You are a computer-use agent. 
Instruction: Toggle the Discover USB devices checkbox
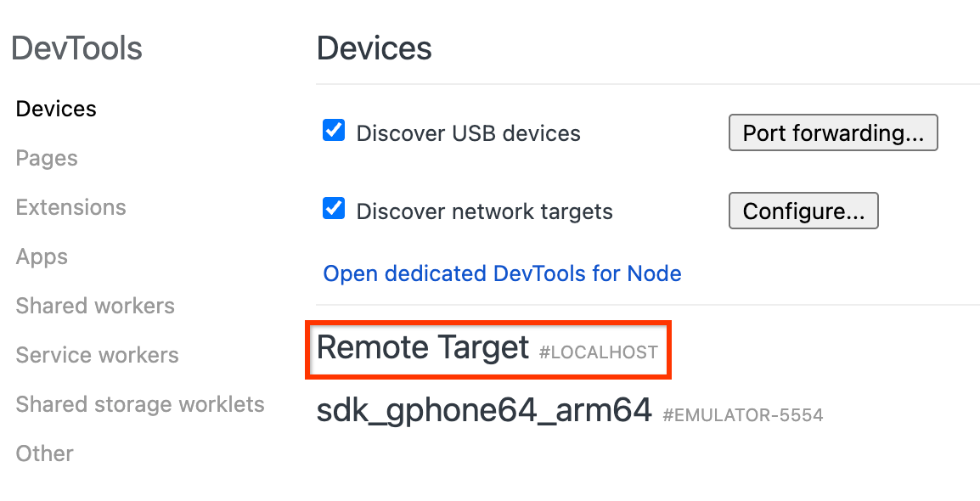[333, 129]
